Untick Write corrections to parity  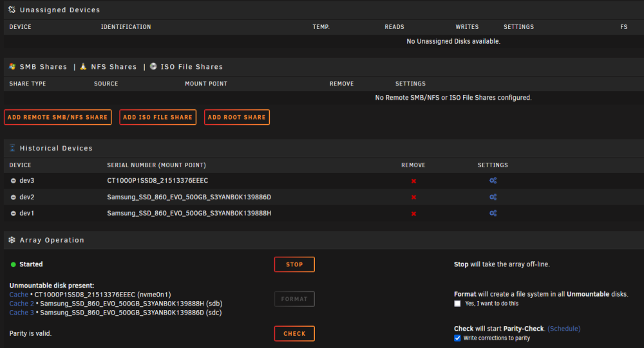(457, 338)
